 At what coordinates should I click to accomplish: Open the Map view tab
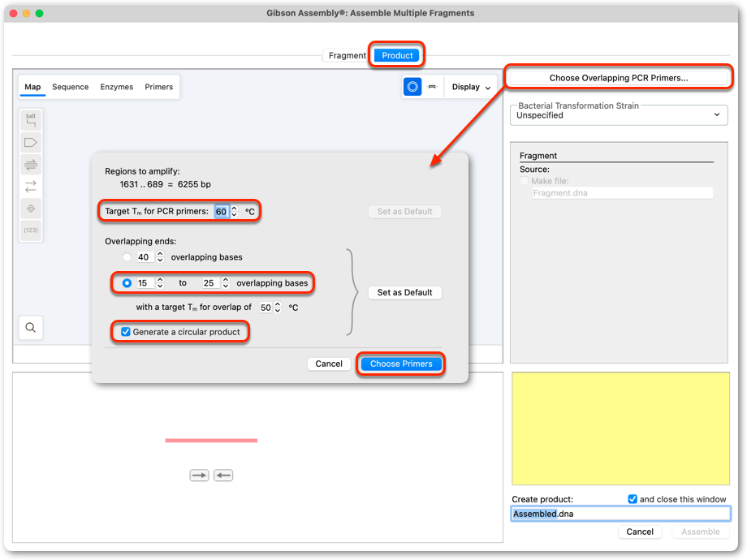(x=32, y=87)
